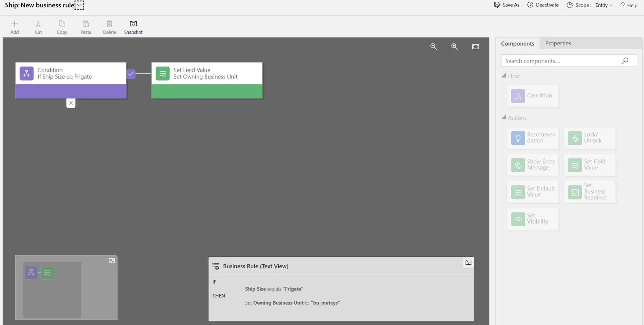Zoom in on the canvas

tap(455, 47)
